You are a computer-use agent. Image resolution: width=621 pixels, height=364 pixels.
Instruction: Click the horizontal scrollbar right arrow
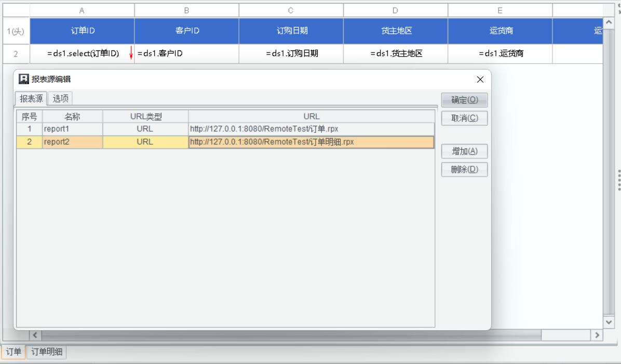coord(597,335)
